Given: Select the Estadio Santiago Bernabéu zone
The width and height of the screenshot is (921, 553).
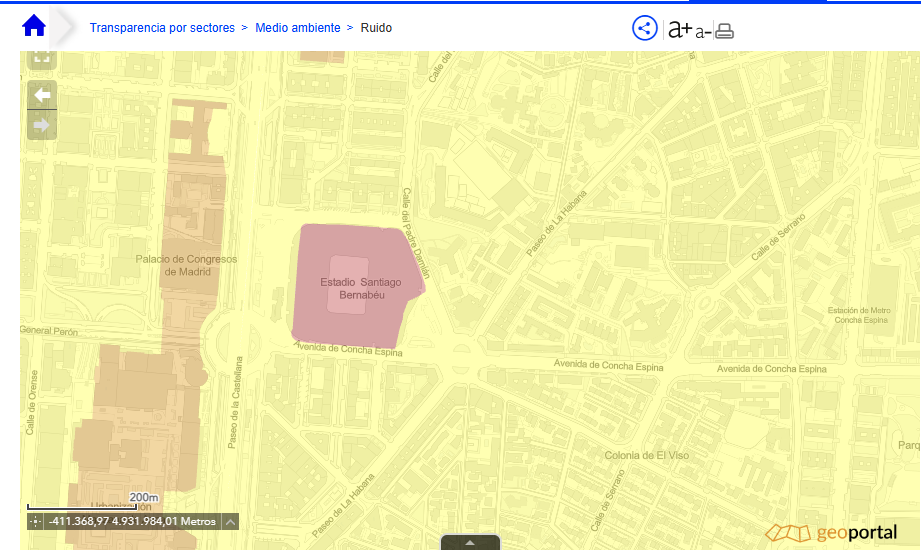Looking at the screenshot, I should pyautogui.click(x=361, y=288).
